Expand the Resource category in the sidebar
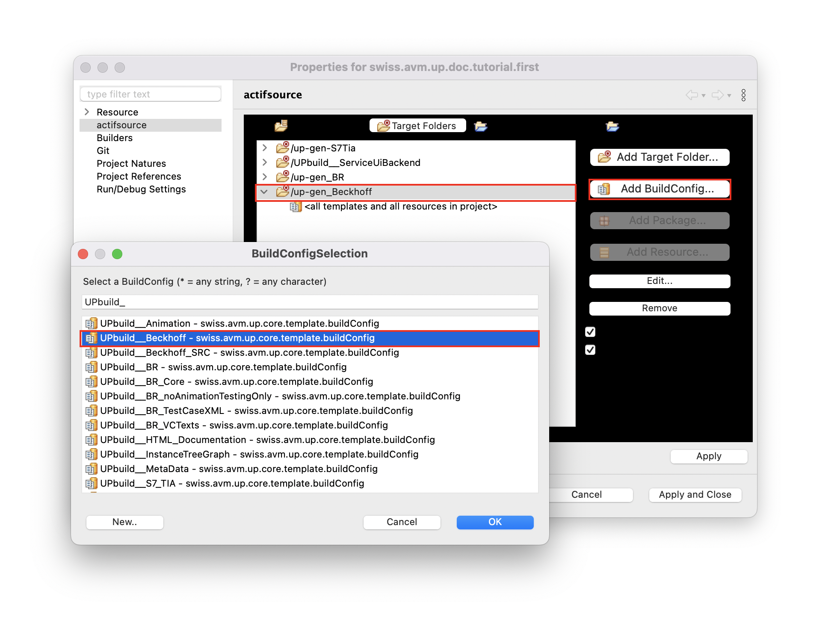Screen dimensions: 840x632 point(87,112)
